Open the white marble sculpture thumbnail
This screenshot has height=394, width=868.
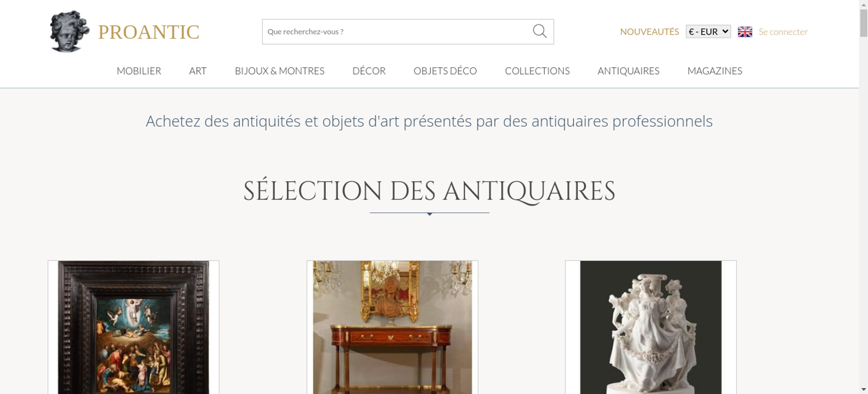651,327
